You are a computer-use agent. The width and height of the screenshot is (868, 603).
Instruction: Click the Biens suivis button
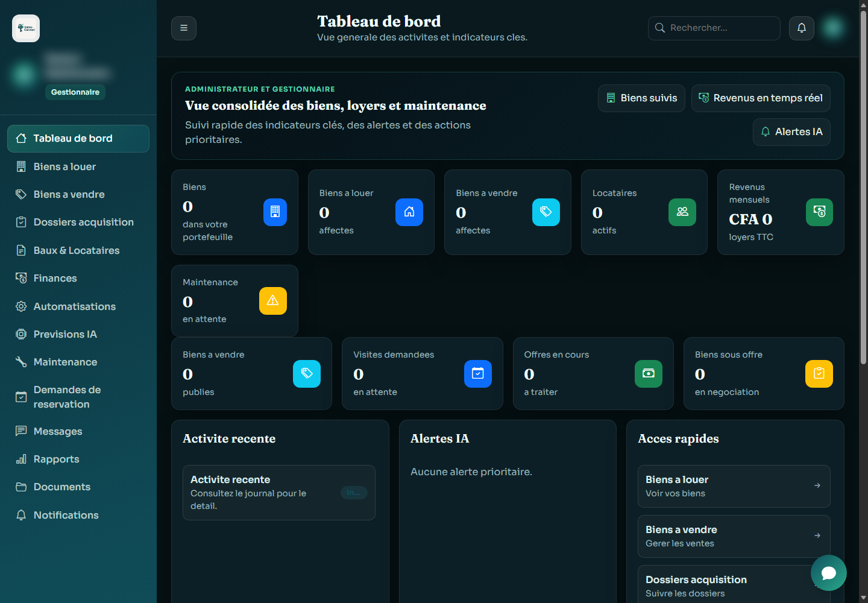coord(641,98)
